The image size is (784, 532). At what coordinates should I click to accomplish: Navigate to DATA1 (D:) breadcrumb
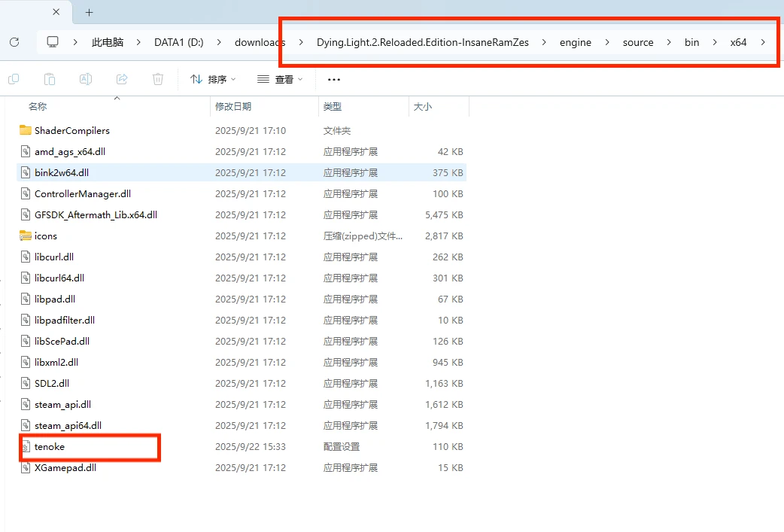click(179, 42)
